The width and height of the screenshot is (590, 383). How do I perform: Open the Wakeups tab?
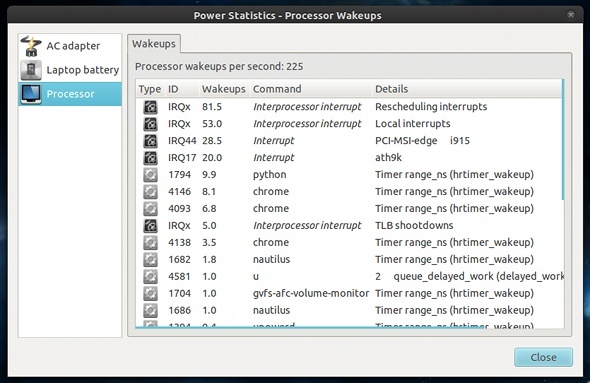pyautogui.click(x=154, y=44)
